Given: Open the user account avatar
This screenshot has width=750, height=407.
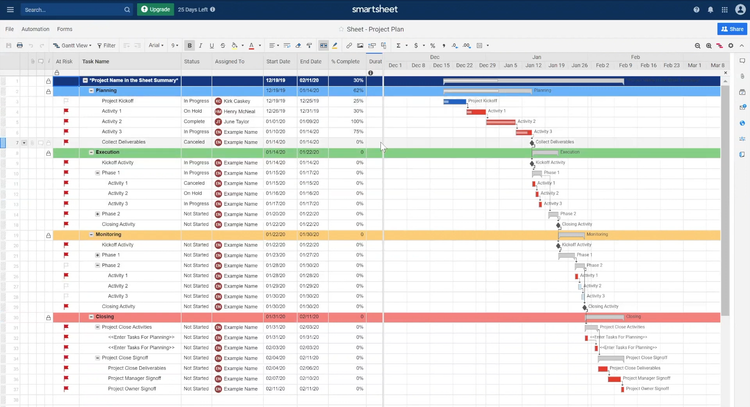Looking at the screenshot, I should (740, 10).
